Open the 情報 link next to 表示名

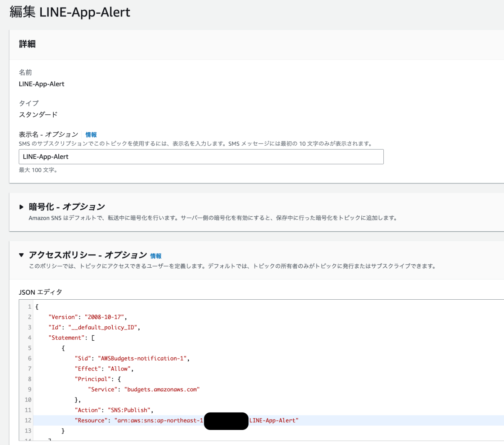[91, 135]
